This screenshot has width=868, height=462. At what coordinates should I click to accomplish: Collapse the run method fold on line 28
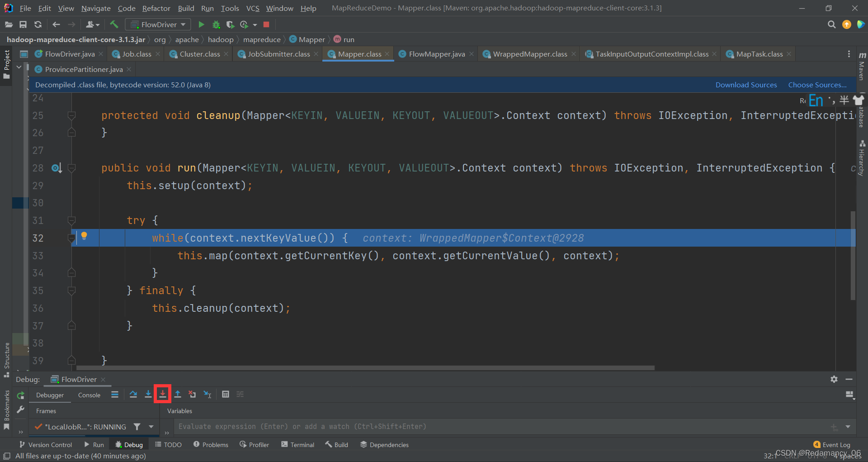[71, 168]
